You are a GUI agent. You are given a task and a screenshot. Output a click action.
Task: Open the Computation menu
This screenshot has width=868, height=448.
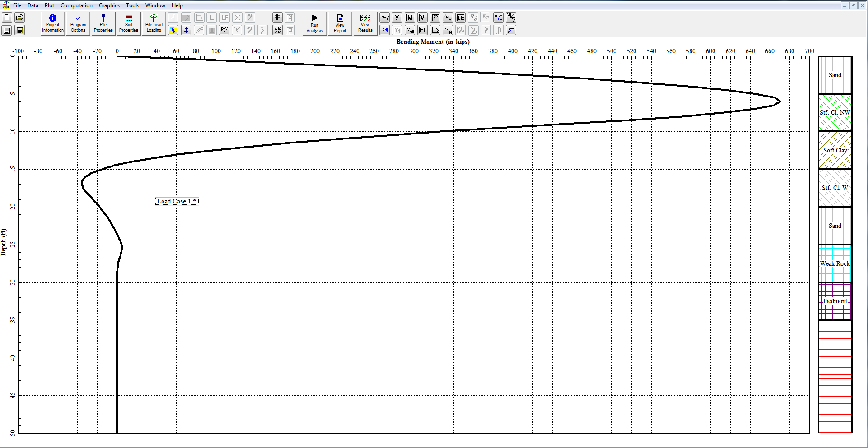[x=76, y=5]
